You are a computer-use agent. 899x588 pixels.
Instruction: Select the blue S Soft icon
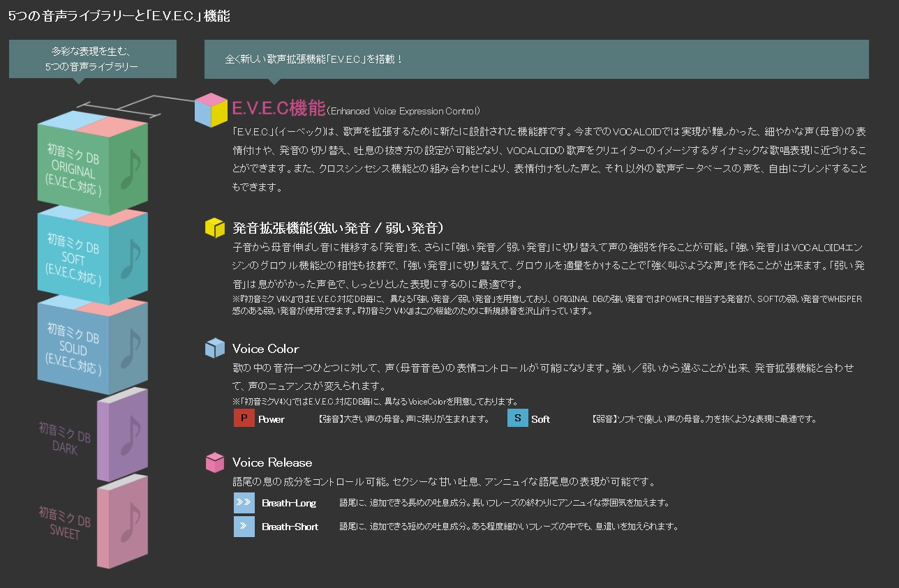tap(518, 419)
